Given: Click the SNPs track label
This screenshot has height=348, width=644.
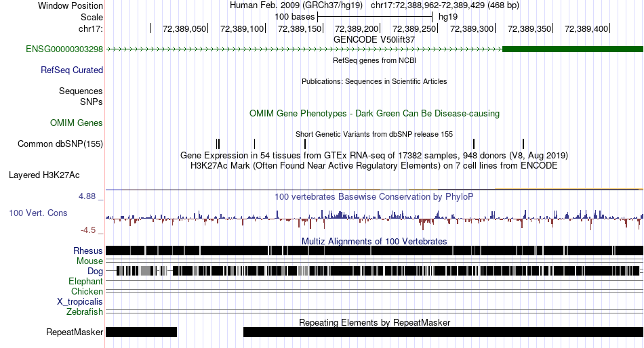Looking at the screenshot, I should 92,102.
